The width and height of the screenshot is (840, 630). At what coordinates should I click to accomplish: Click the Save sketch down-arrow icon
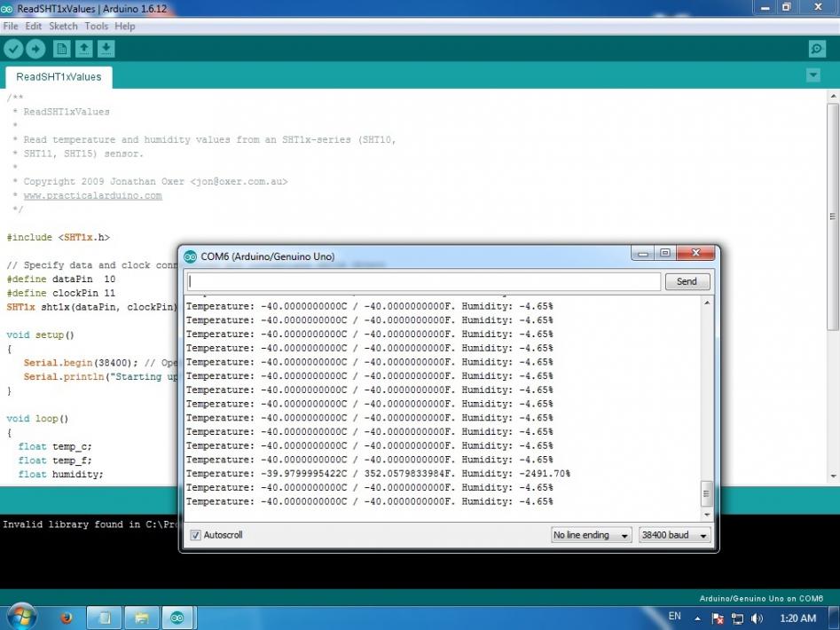[x=106, y=49]
